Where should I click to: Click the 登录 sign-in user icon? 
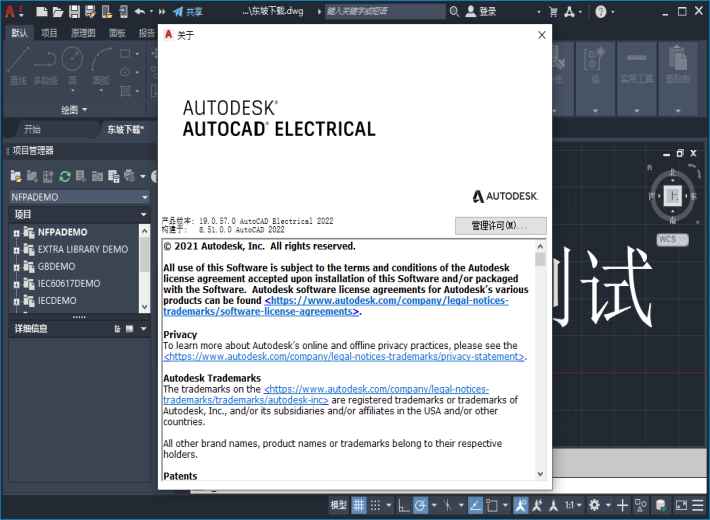pyautogui.click(x=471, y=11)
